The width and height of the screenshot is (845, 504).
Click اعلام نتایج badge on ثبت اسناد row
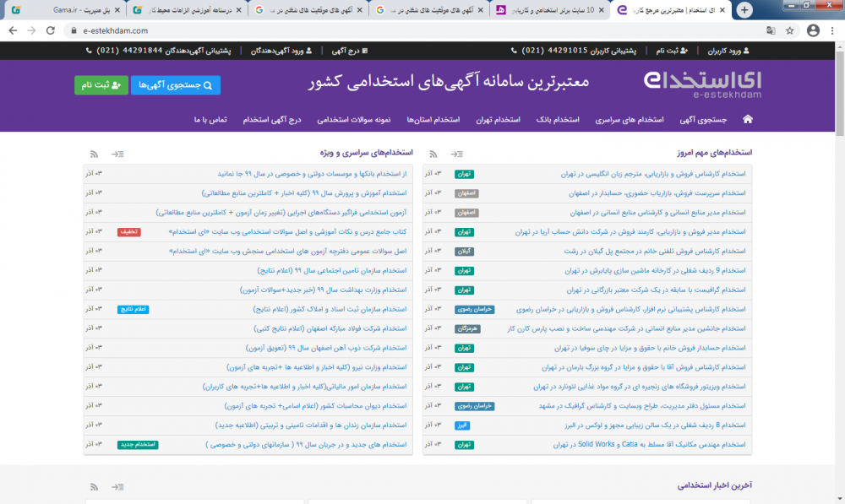pyautogui.click(x=134, y=309)
